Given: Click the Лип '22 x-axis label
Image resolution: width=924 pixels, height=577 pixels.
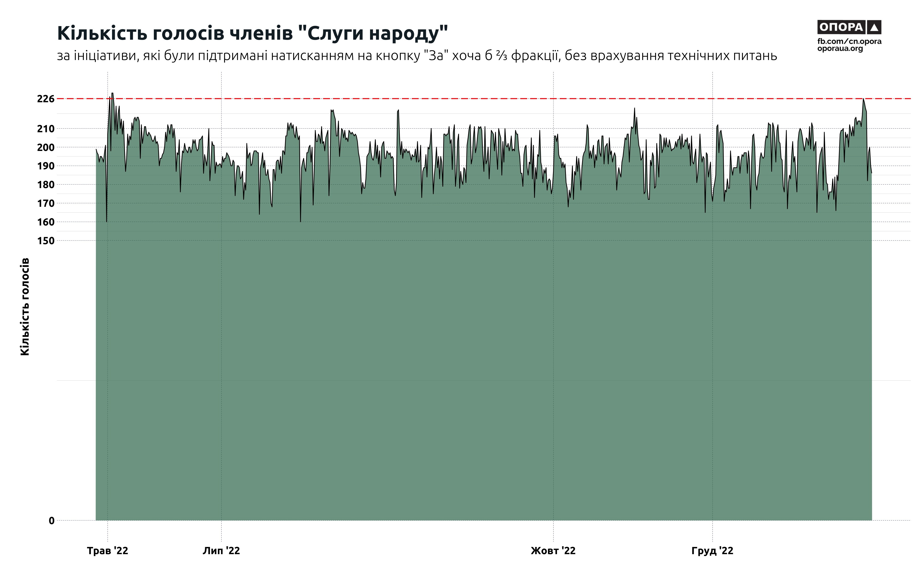Looking at the screenshot, I should (x=221, y=551).
